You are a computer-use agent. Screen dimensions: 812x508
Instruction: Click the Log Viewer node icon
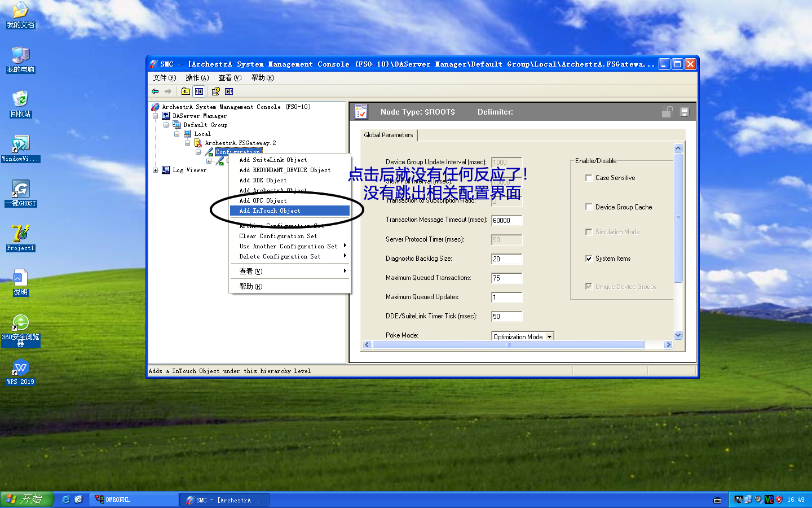coord(166,170)
